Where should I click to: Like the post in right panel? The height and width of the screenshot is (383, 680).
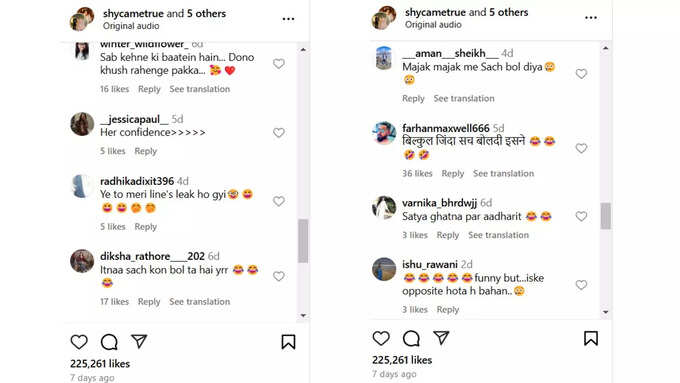click(x=381, y=338)
